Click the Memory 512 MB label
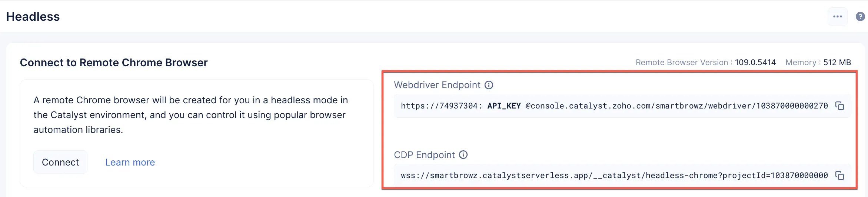 [818, 63]
